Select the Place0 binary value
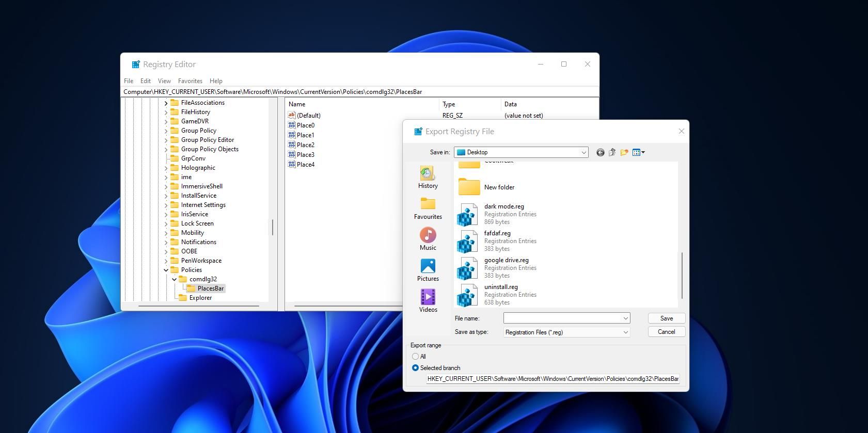Screen dimensions: 868x433 coord(306,125)
